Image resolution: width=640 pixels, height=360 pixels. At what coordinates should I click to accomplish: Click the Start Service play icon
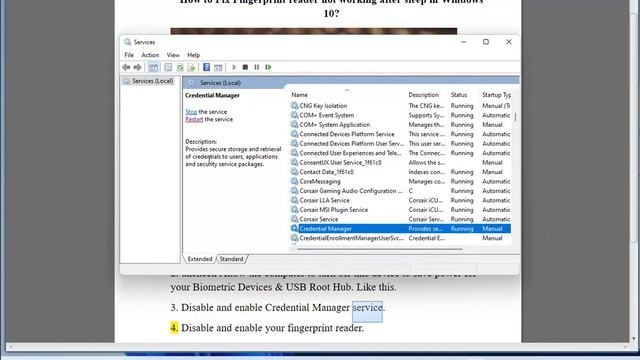(x=234, y=67)
